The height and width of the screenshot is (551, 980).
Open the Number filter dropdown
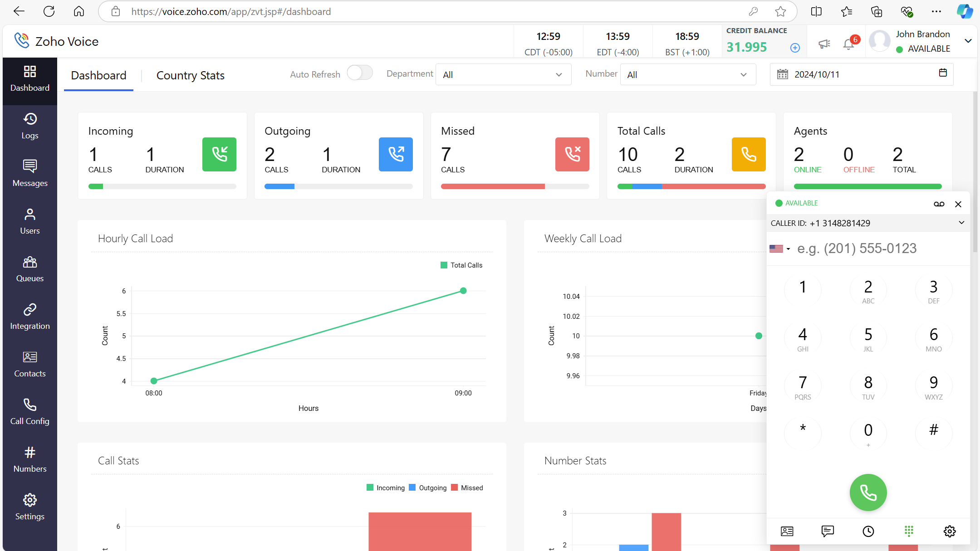point(688,74)
